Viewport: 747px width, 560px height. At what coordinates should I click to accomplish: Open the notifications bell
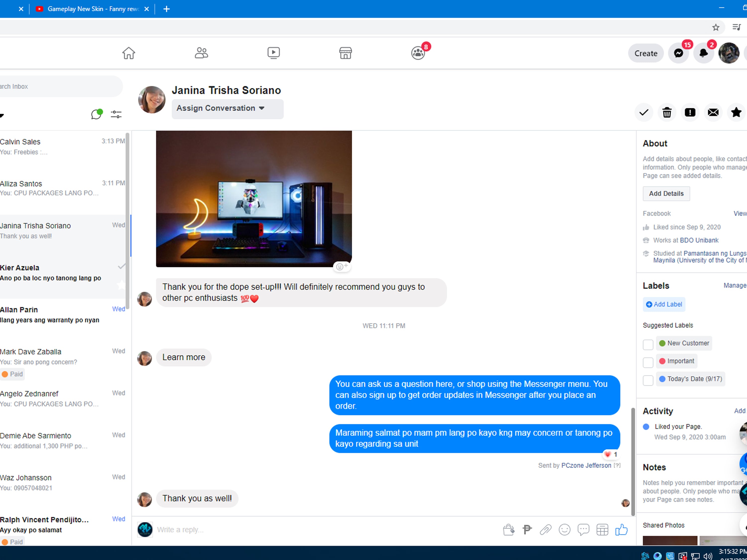click(x=703, y=53)
